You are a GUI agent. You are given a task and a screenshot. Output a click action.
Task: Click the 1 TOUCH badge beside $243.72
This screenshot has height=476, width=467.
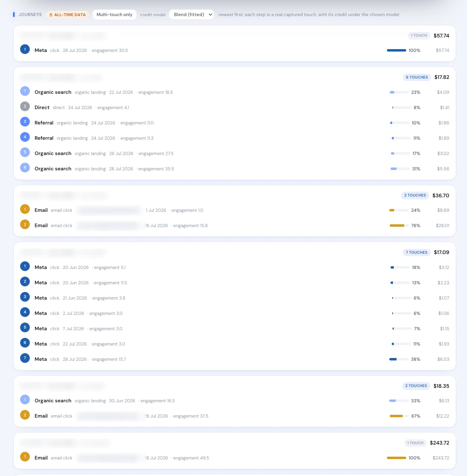415,443
